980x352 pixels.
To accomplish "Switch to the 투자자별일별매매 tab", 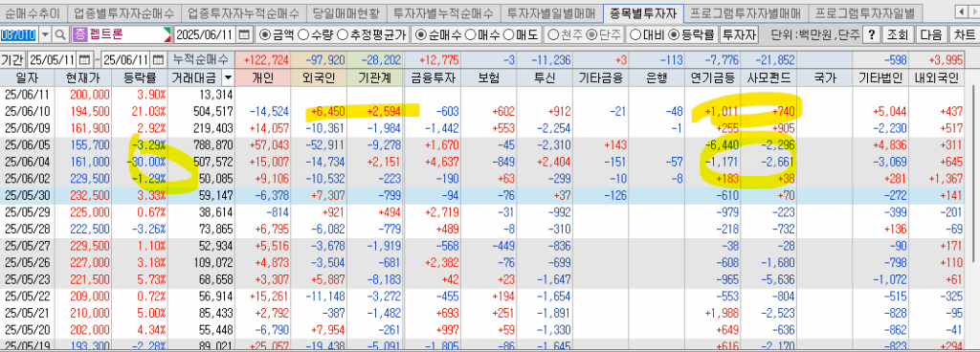I will [550, 12].
